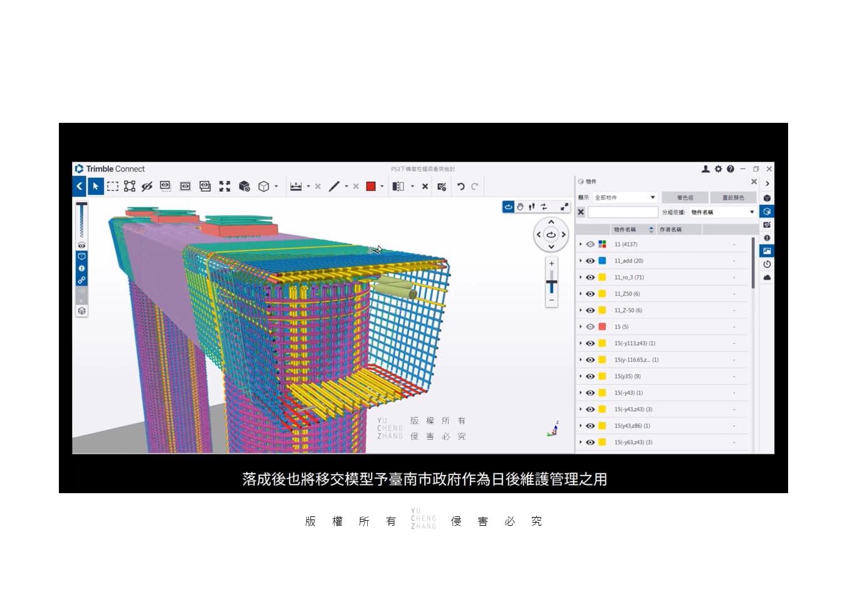The width and height of the screenshot is (847, 616).
Task: Collapse left panel with back chevron
Action: point(79,186)
